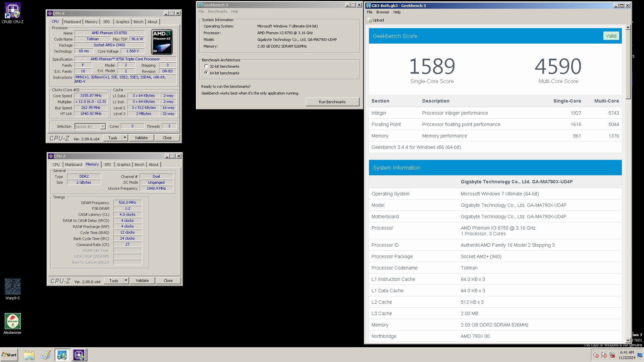Viewport: 644px width, 362px height.
Task: Click the muted volume tray icon
Action: tap(596, 355)
